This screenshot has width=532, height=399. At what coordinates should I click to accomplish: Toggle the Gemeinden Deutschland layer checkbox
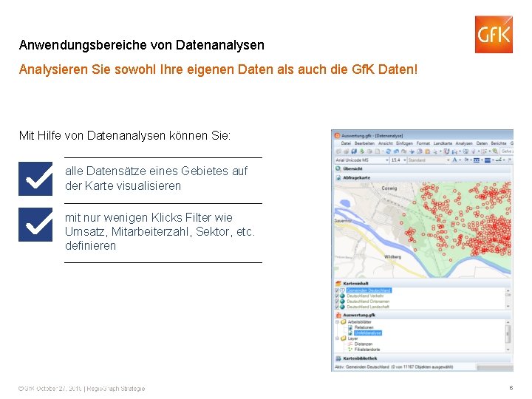pyautogui.click(x=337, y=290)
